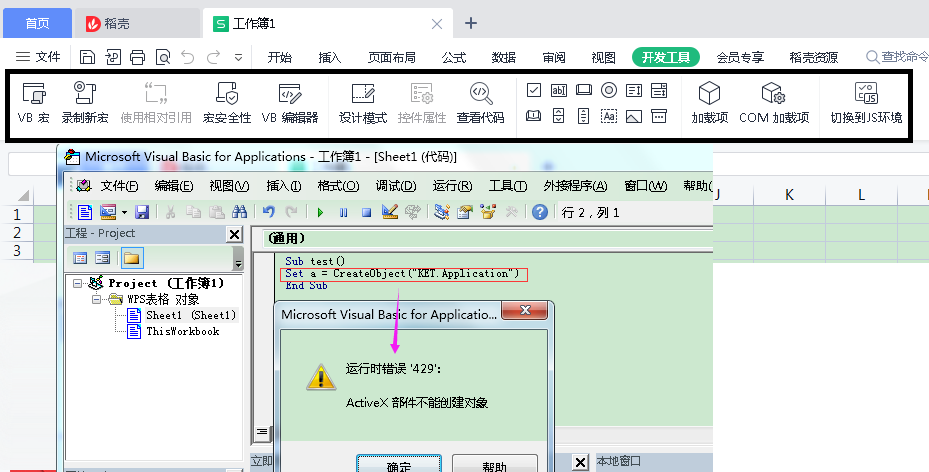
Task: Open 宏安全性 macro security settings
Action: pos(227,102)
